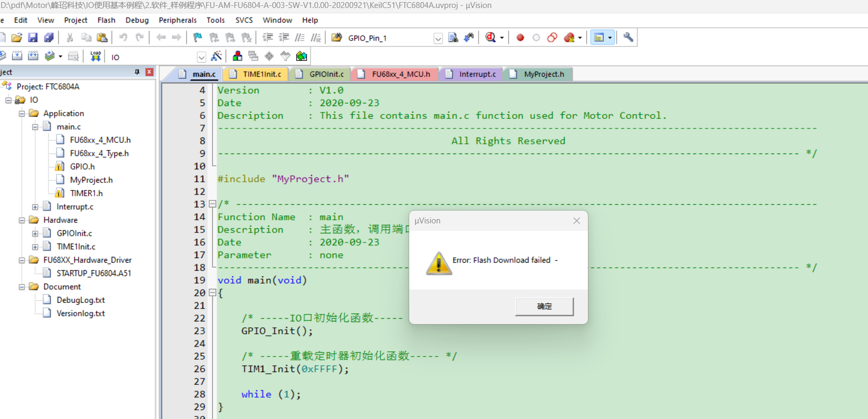Select STARTUP_FU6804.A51 in the project tree
Image resolution: width=868 pixels, height=419 pixels.
click(94, 273)
